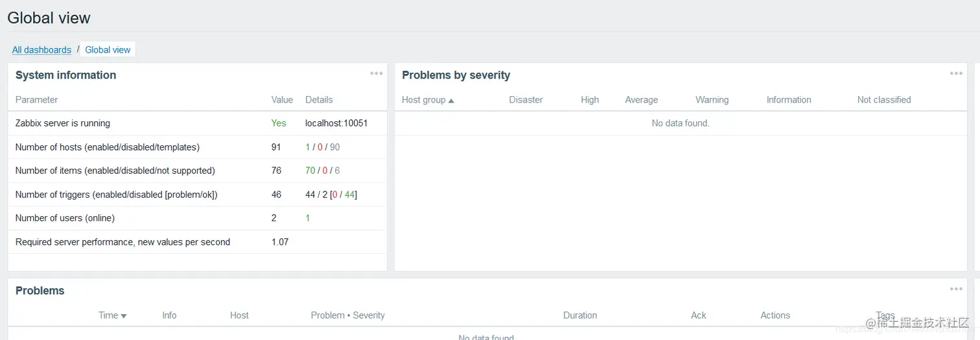The width and height of the screenshot is (980, 340).
Task: Click the items value 76
Action: pos(276,171)
